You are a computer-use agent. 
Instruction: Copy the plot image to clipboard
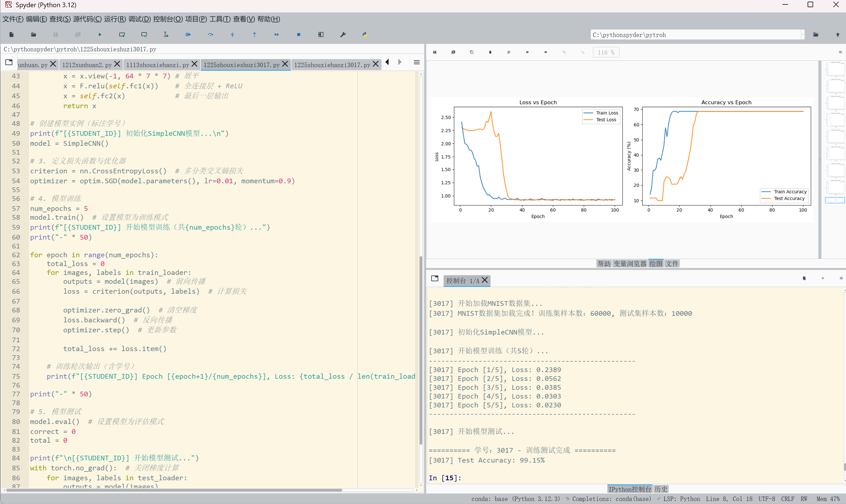click(471, 52)
